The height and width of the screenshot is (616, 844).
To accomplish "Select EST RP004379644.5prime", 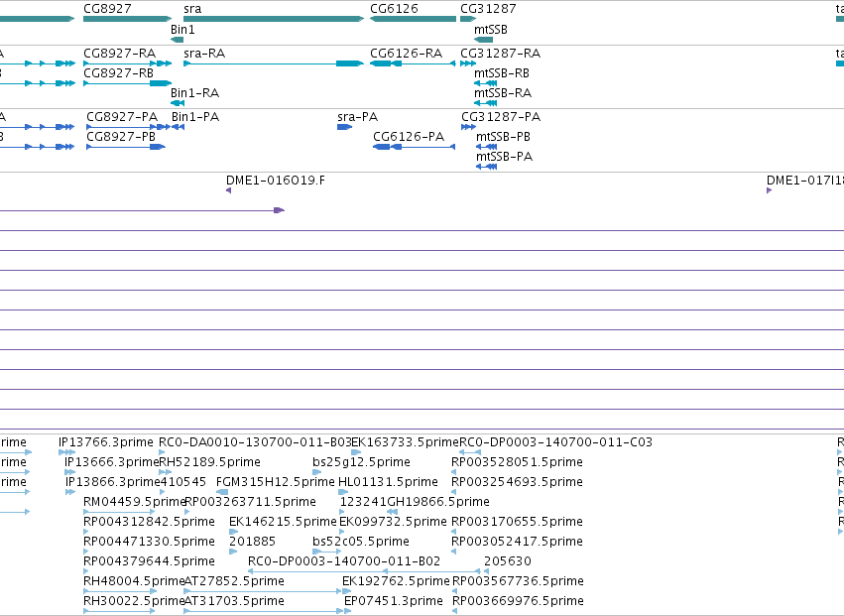I will pos(86,571).
